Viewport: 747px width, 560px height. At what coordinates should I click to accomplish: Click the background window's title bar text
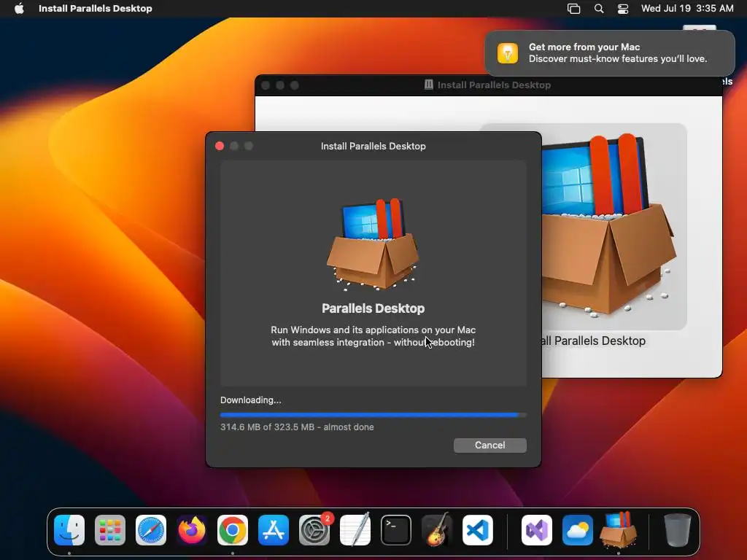pos(494,85)
